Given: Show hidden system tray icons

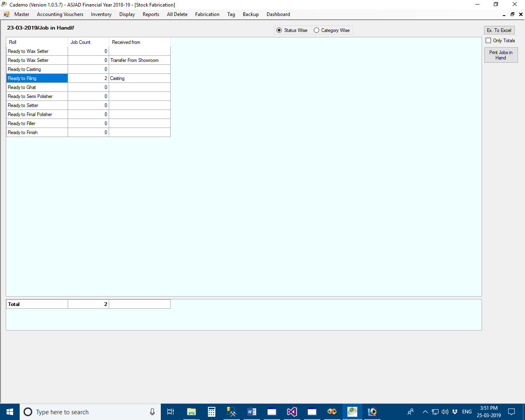Looking at the screenshot, I should click(x=425, y=412).
